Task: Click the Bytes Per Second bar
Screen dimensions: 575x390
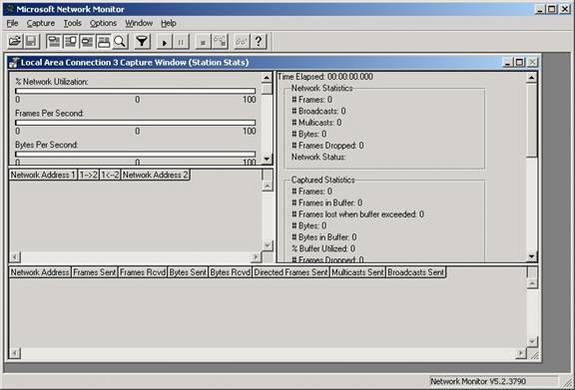Action: click(x=135, y=154)
